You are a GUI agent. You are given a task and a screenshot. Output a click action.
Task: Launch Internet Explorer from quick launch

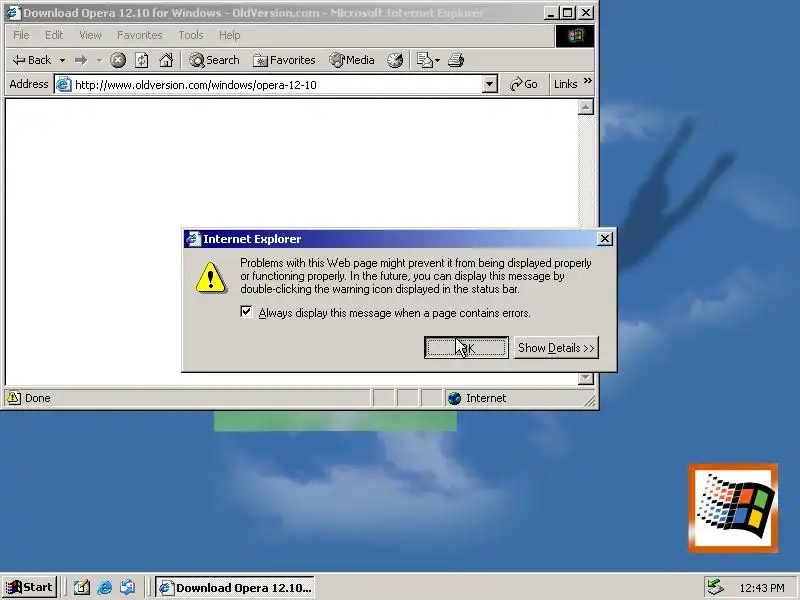(x=105, y=587)
